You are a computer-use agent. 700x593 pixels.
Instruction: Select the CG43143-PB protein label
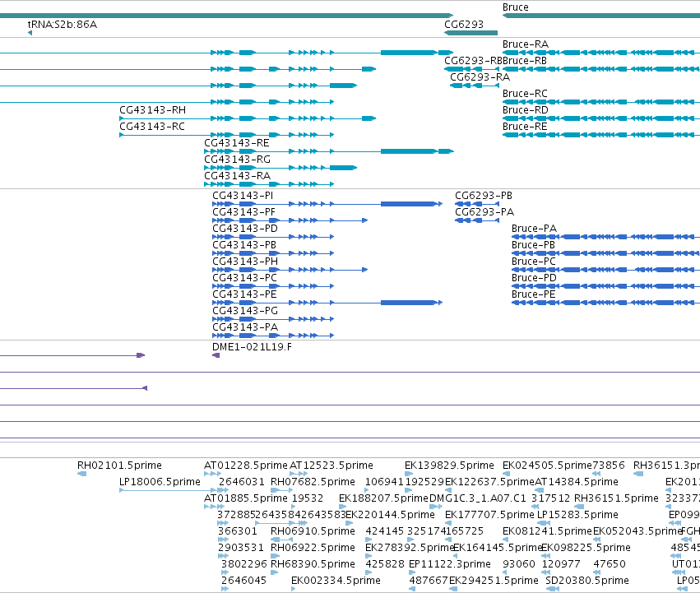coord(244,245)
